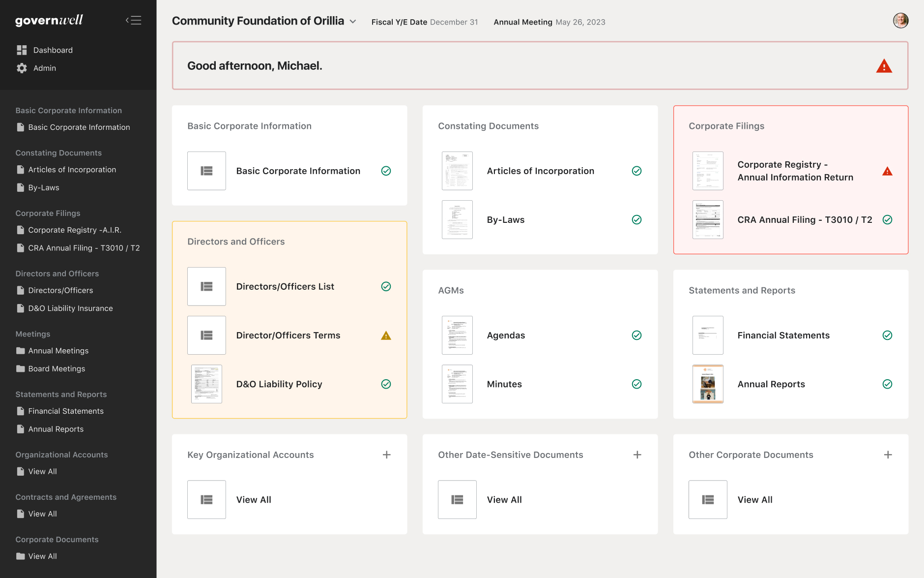
Task: Open CRA Annual Filing - T3010 / T2 card item
Action: tap(805, 220)
